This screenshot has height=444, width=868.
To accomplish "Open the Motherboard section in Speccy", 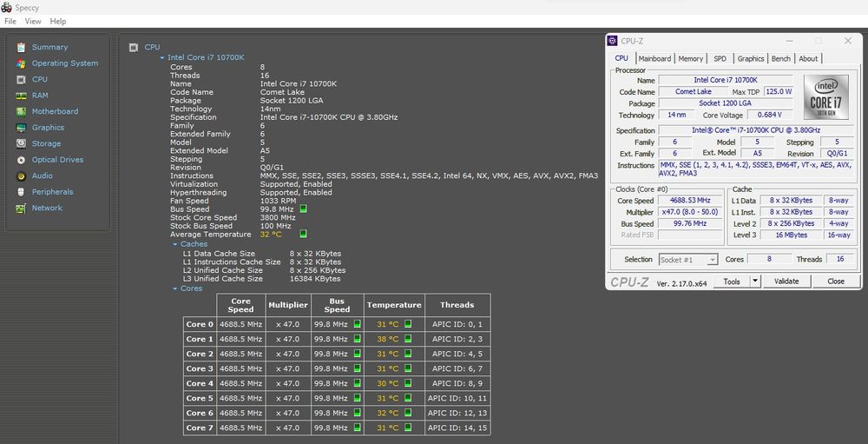I will click(x=55, y=112).
